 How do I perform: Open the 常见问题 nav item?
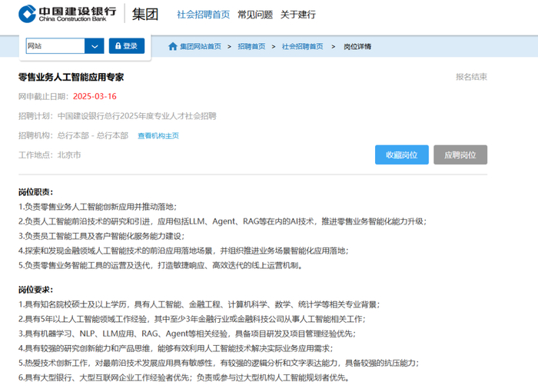[255, 15]
